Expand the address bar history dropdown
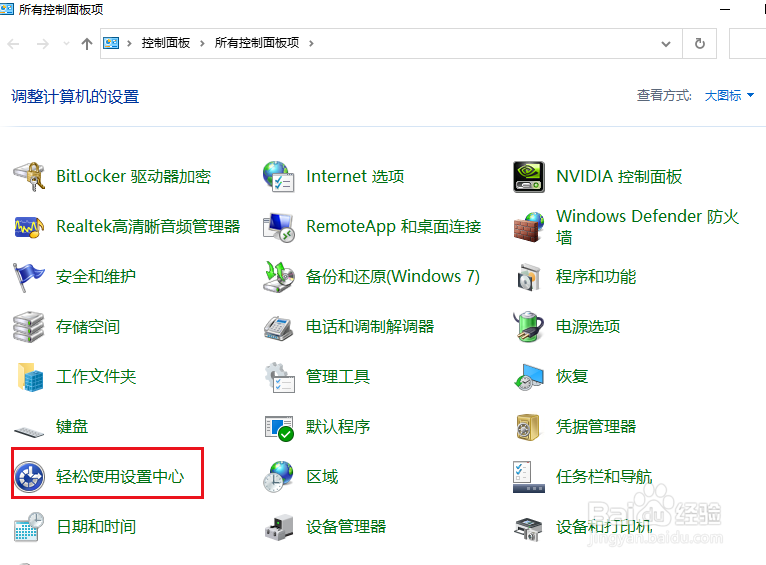 (665, 44)
